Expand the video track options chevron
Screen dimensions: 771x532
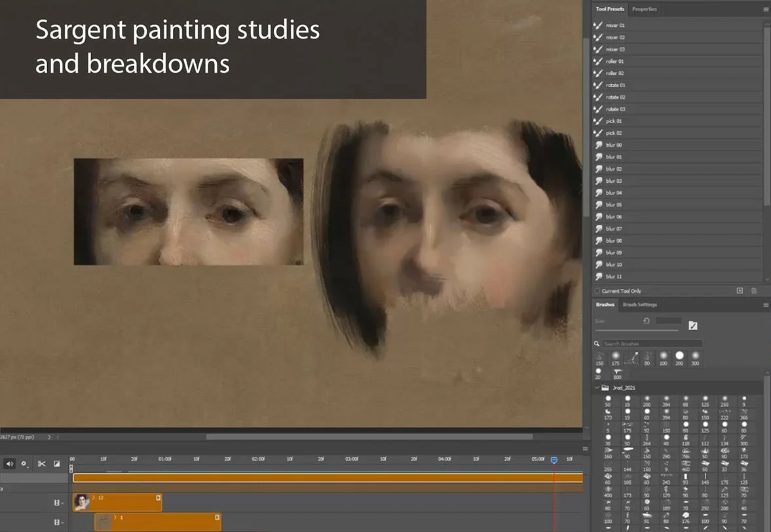pos(62,503)
